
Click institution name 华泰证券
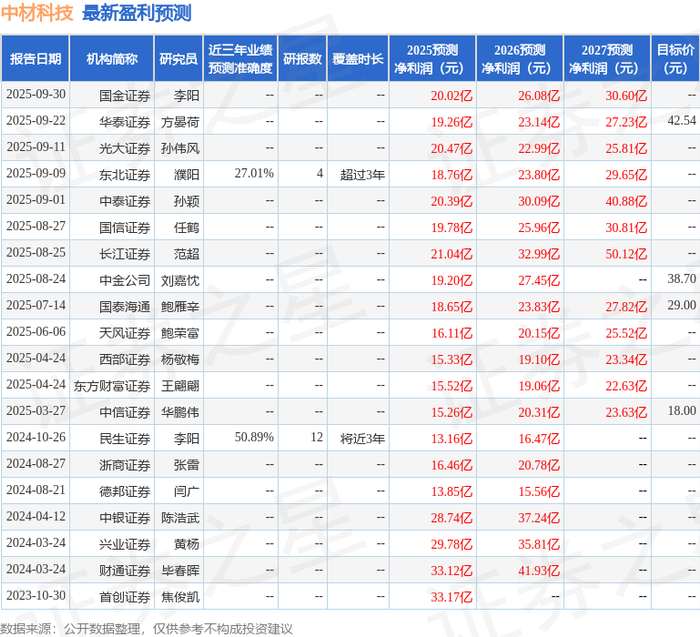[x=125, y=122]
